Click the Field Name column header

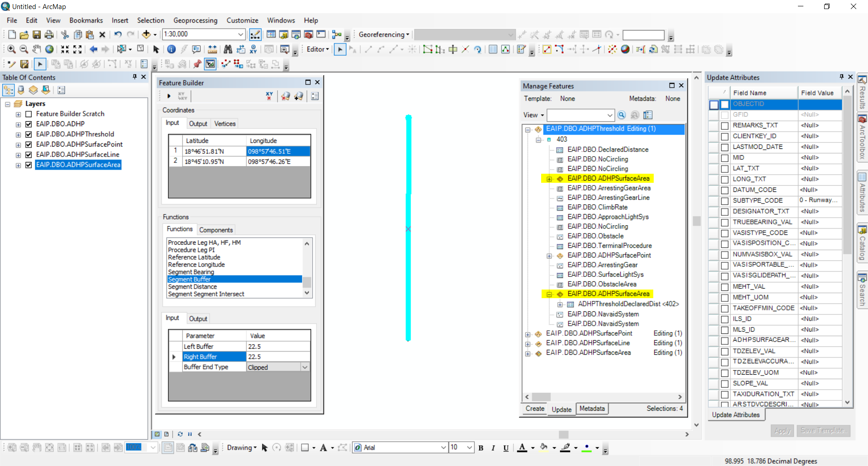[x=764, y=93]
